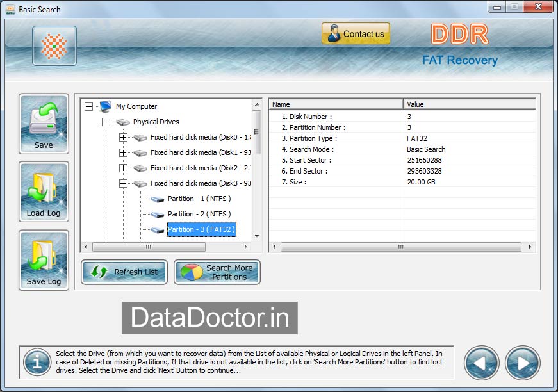This screenshot has width=558, height=392.
Task: Open the Load Log button
Action: coord(44,192)
